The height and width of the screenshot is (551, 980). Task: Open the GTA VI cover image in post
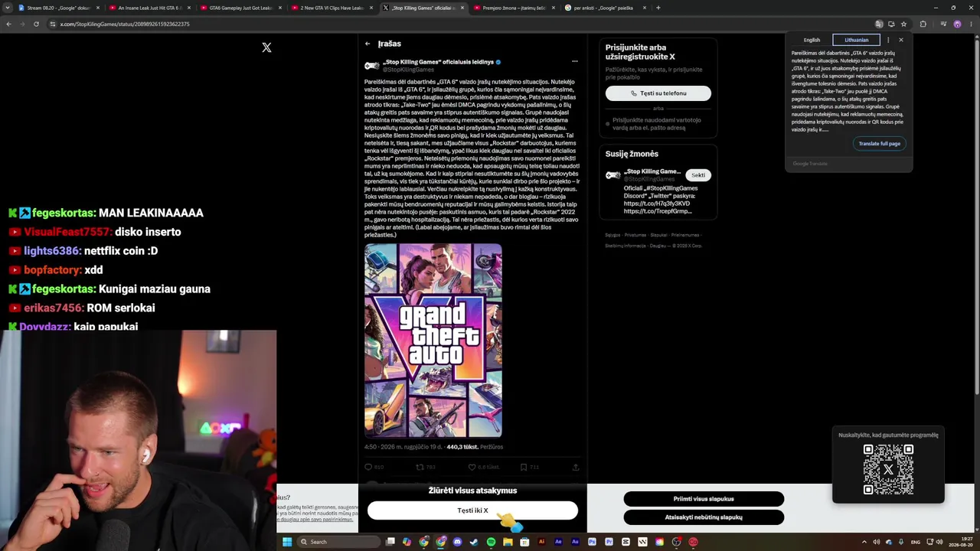pos(433,341)
